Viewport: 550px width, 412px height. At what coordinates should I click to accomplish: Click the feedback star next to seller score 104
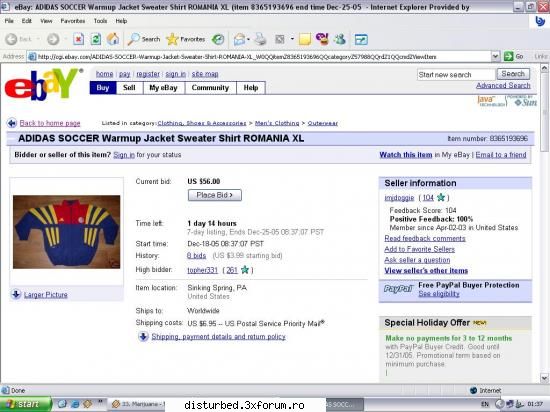tap(441, 197)
